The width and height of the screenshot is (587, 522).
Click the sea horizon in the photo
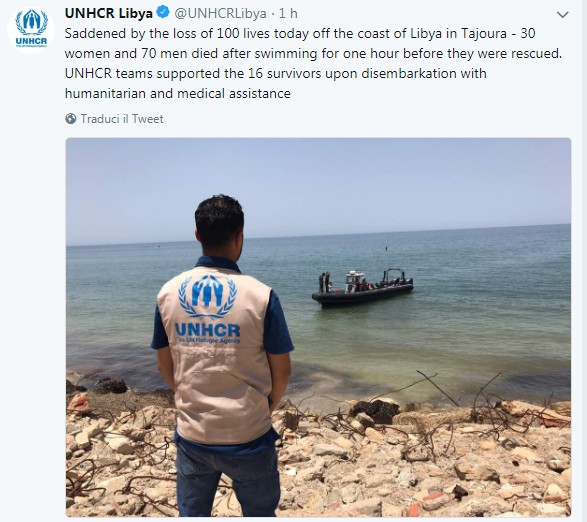(x=319, y=235)
